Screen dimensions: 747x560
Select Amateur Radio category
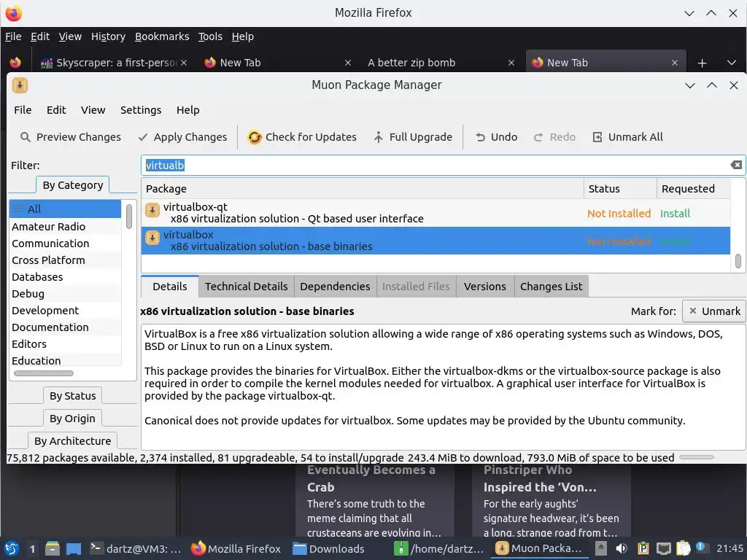click(65, 227)
